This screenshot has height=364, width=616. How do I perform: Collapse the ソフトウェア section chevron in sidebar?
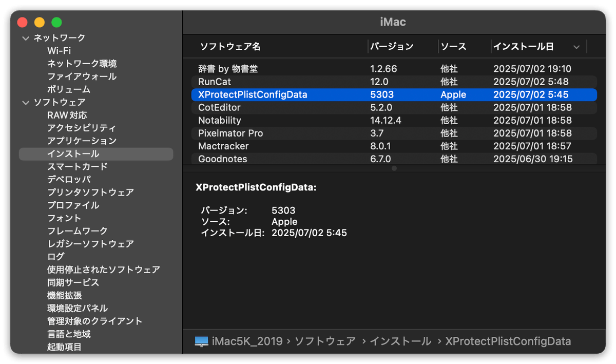tap(26, 103)
